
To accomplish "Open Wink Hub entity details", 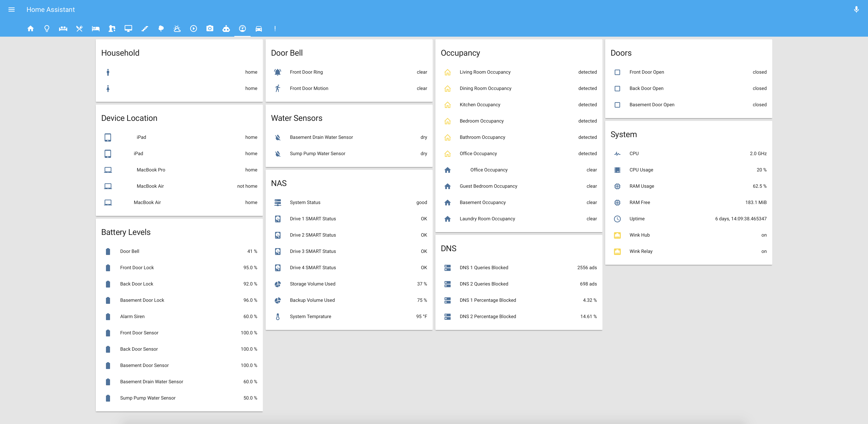I will (x=639, y=235).
